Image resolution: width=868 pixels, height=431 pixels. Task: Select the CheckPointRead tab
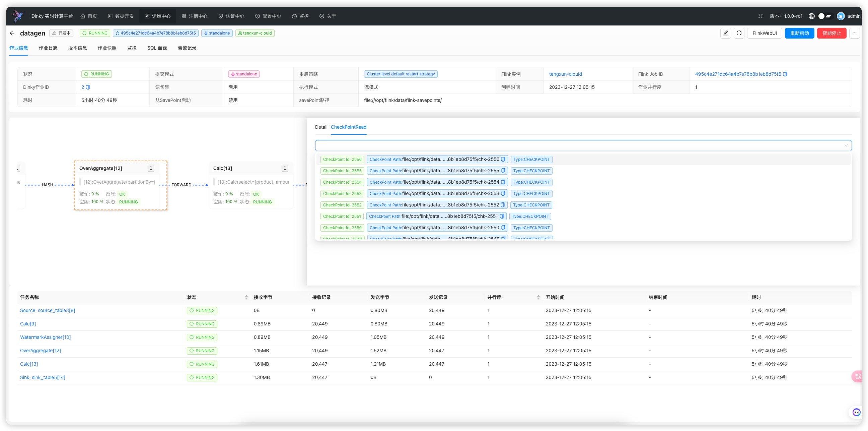click(348, 127)
